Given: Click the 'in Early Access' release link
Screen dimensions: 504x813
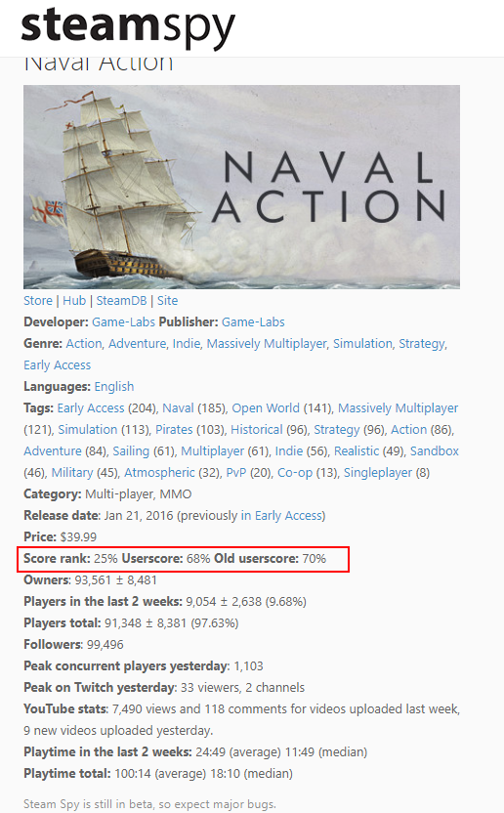Looking at the screenshot, I should pos(281,516).
